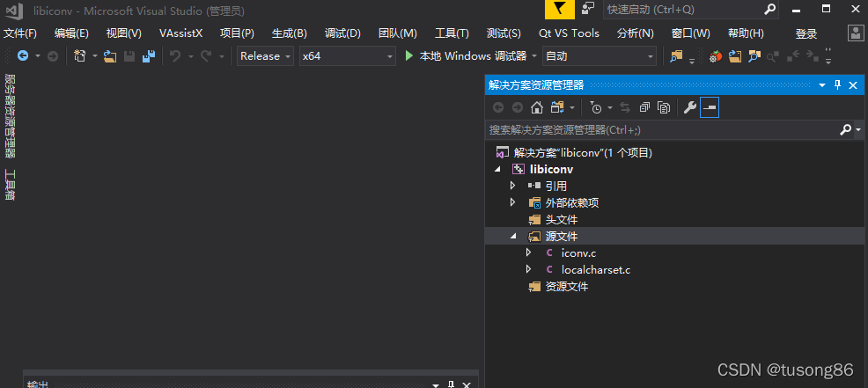Screen dimensions: 868x388
Task: Open the VAssistX menu
Action: coord(181,33)
